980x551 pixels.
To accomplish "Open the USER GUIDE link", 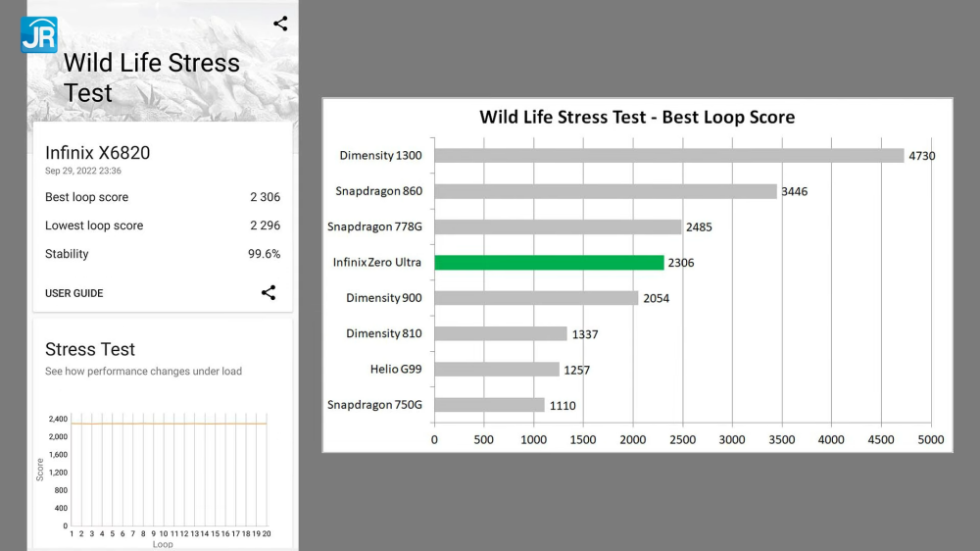I will [x=74, y=293].
